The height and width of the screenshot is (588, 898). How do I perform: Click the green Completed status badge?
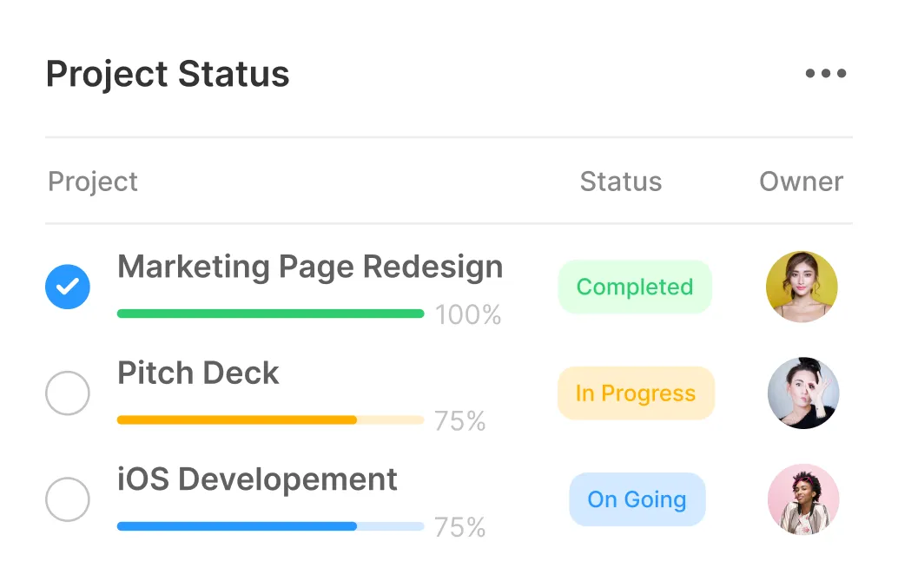(x=635, y=287)
